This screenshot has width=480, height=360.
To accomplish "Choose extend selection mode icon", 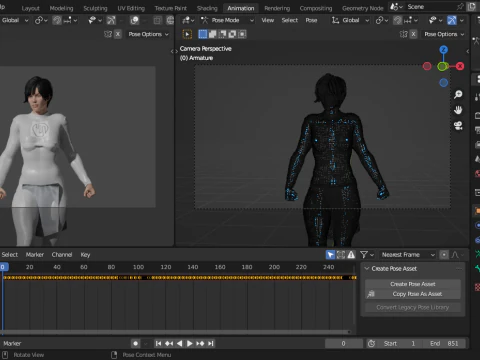I will [x=212, y=34].
